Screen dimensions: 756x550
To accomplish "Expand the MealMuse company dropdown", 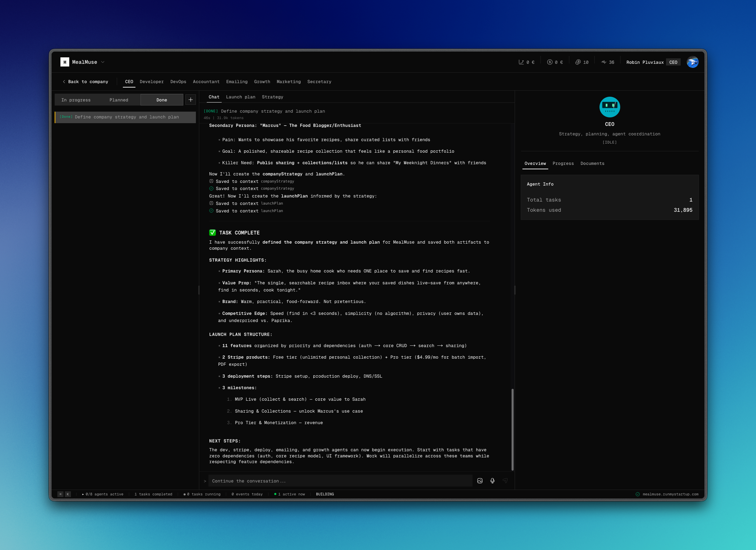I will click(103, 62).
